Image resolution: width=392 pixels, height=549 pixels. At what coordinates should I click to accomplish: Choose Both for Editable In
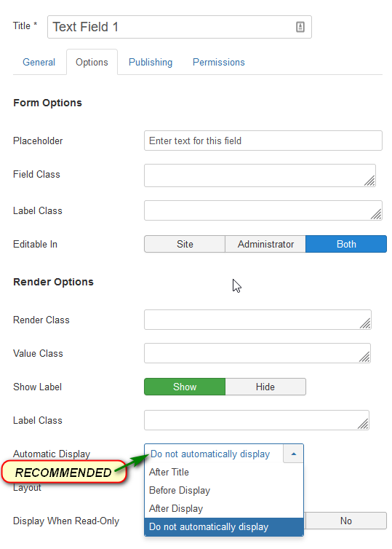pos(346,244)
